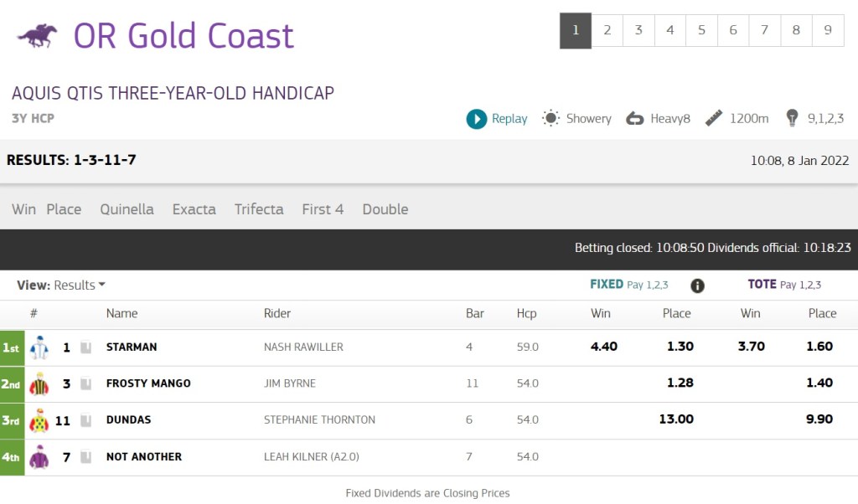The width and height of the screenshot is (858, 504).
Task: Open Starman's form guide icon
Action: [x=85, y=347]
